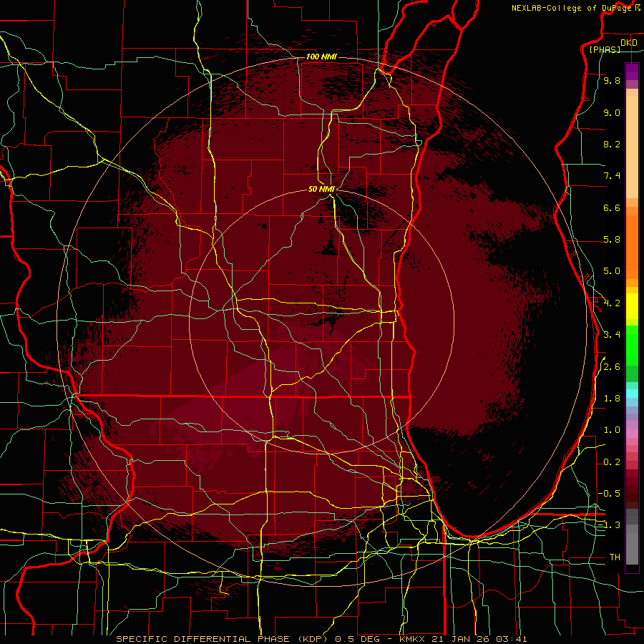Click the purple top segment of color scale
This screenshot has width=644, height=644.
(x=632, y=72)
